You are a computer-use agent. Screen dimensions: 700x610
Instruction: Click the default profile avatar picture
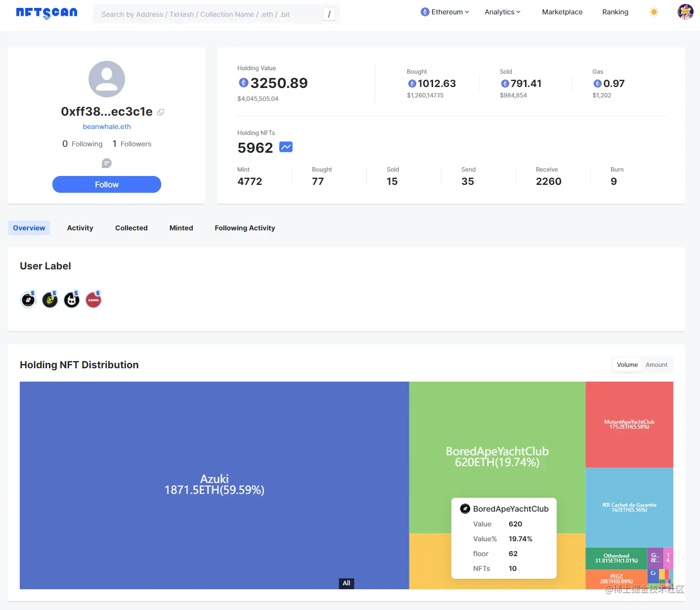[x=107, y=79]
